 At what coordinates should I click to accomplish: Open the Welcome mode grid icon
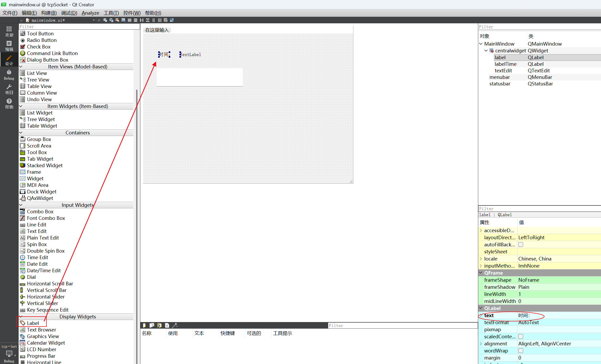pos(9,31)
